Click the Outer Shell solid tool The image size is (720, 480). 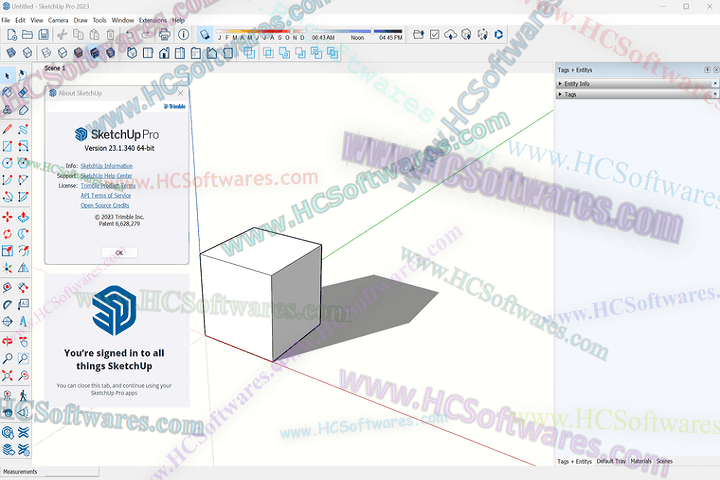pos(249,53)
